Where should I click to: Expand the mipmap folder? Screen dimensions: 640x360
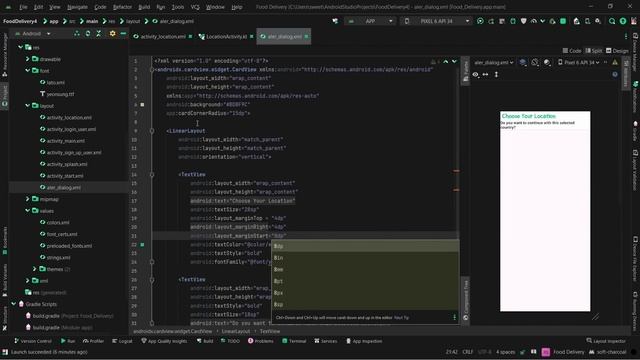click(x=28, y=199)
